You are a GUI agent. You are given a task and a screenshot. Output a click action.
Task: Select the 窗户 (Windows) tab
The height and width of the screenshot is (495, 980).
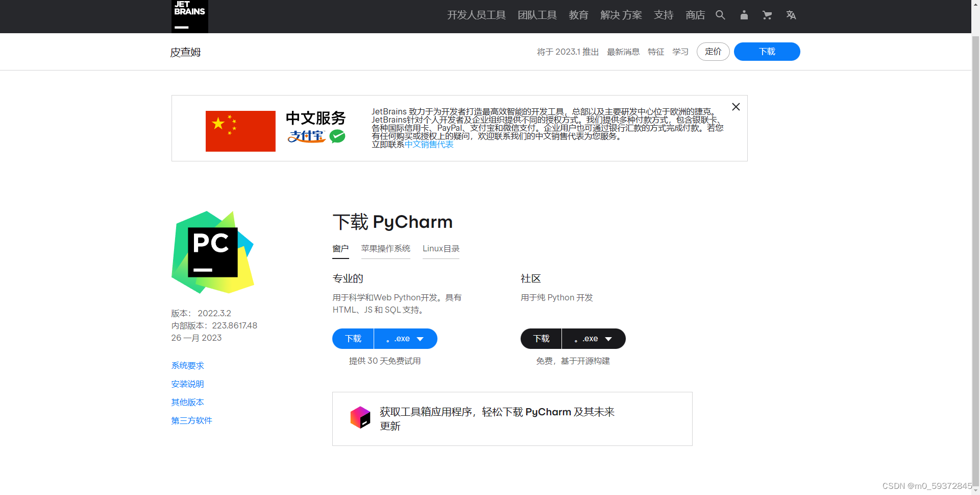pos(340,249)
